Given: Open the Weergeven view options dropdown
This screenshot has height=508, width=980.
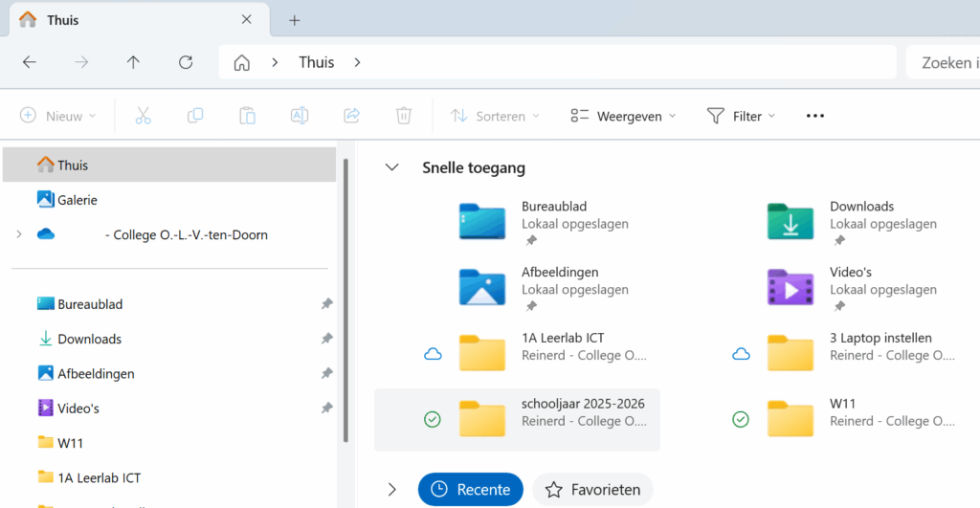Looking at the screenshot, I should coord(623,116).
